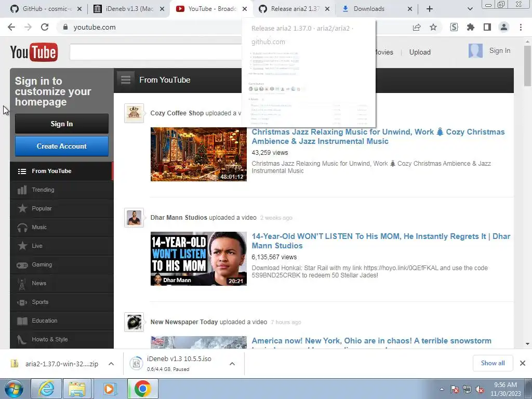Click the page vertical scrollbar thumb
532x399 pixels.
(527, 66)
